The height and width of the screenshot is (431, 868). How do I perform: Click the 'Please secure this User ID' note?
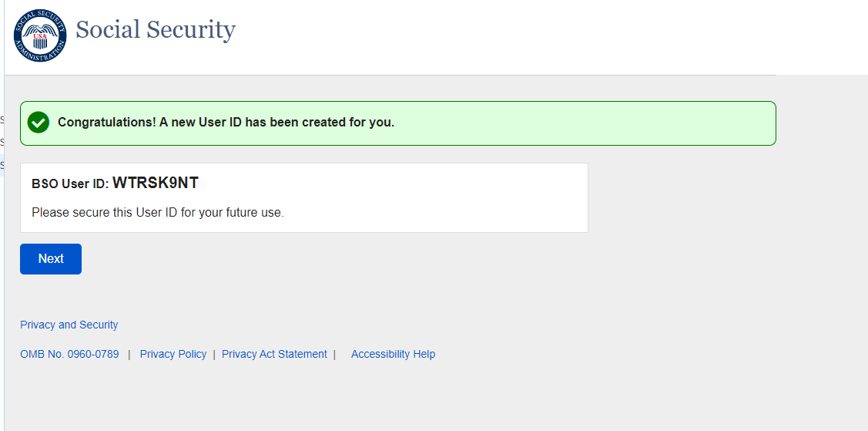point(158,212)
